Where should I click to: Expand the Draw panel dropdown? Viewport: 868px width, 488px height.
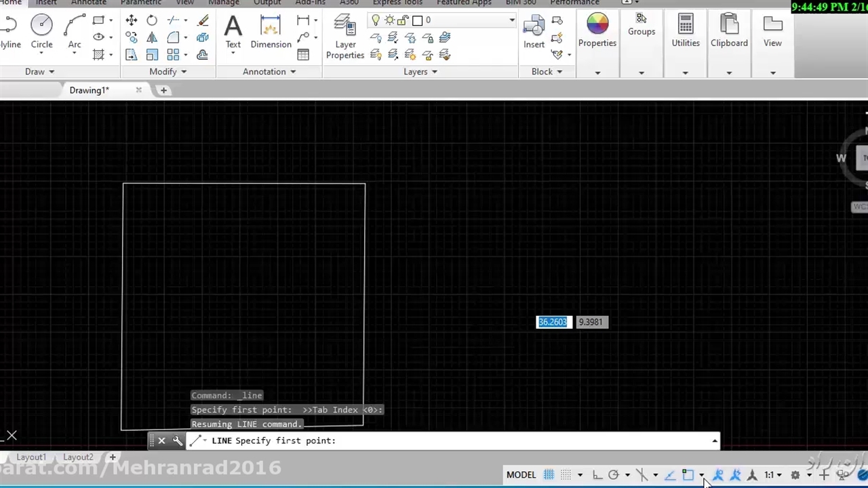(39, 72)
